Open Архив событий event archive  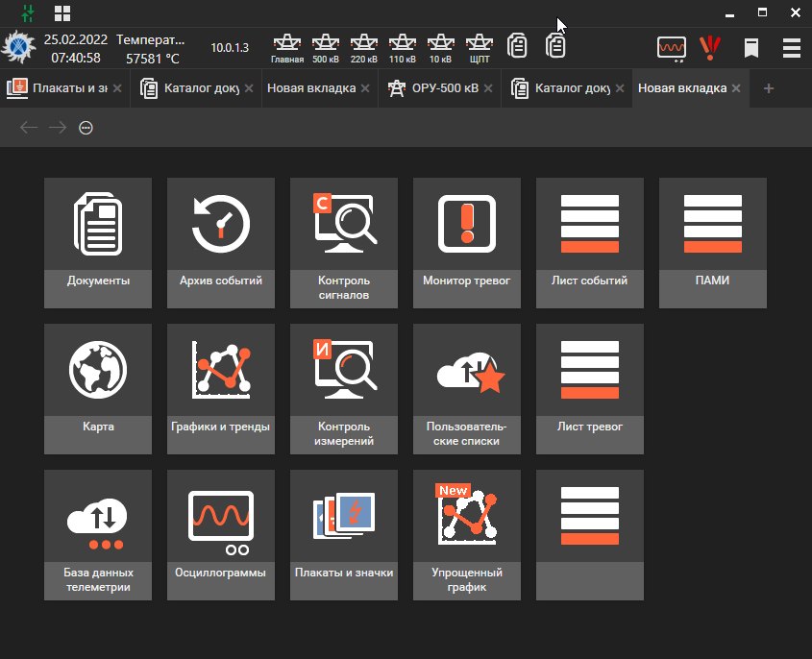[221, 242]
